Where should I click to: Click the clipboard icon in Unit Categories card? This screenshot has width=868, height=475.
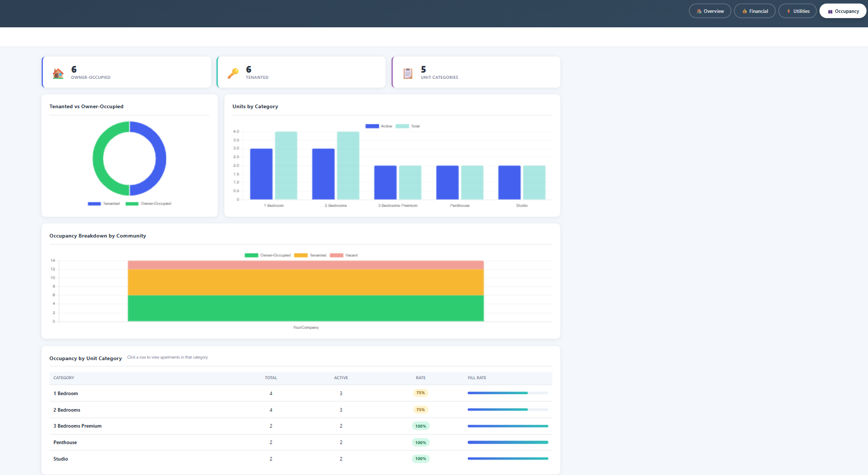(x=408, y=73)
